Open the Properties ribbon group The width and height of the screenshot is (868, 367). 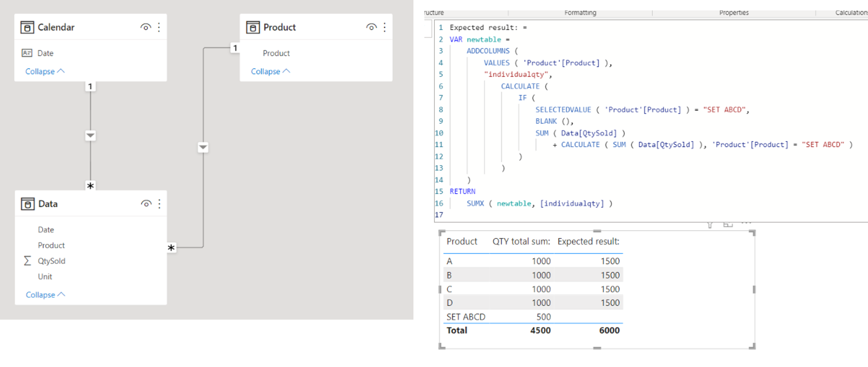pos(734,12)
